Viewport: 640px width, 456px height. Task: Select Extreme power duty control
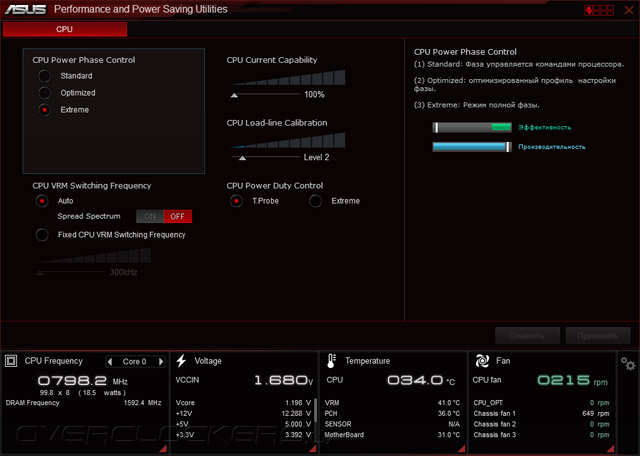click(x=316, y=201)
